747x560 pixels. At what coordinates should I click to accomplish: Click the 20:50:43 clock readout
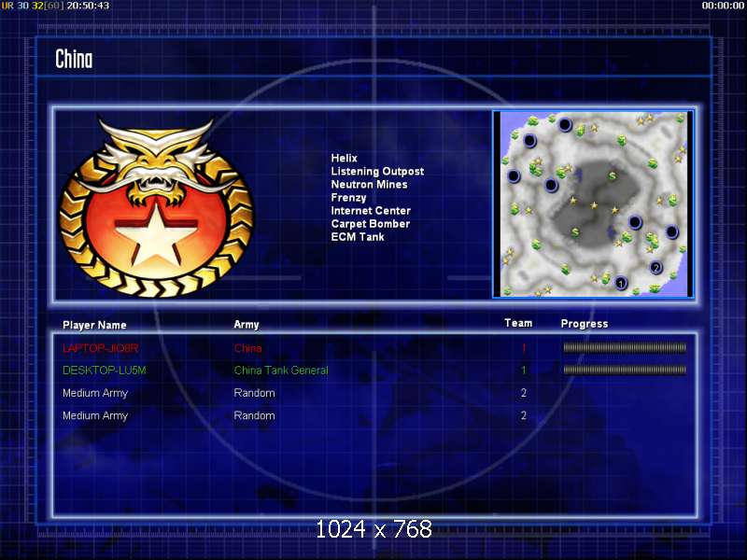click(x=88, y=6)
